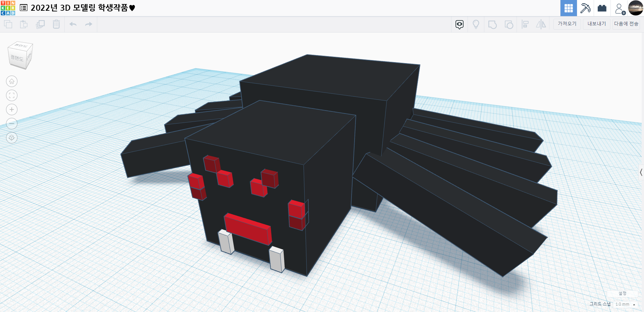
Task: Redo the last action
Action: point(89,24)
